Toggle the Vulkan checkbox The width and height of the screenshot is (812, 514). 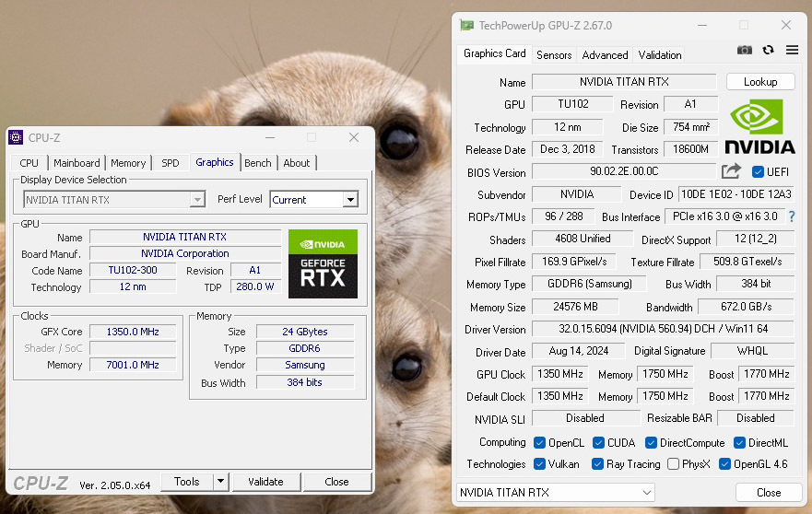[539, 463]
